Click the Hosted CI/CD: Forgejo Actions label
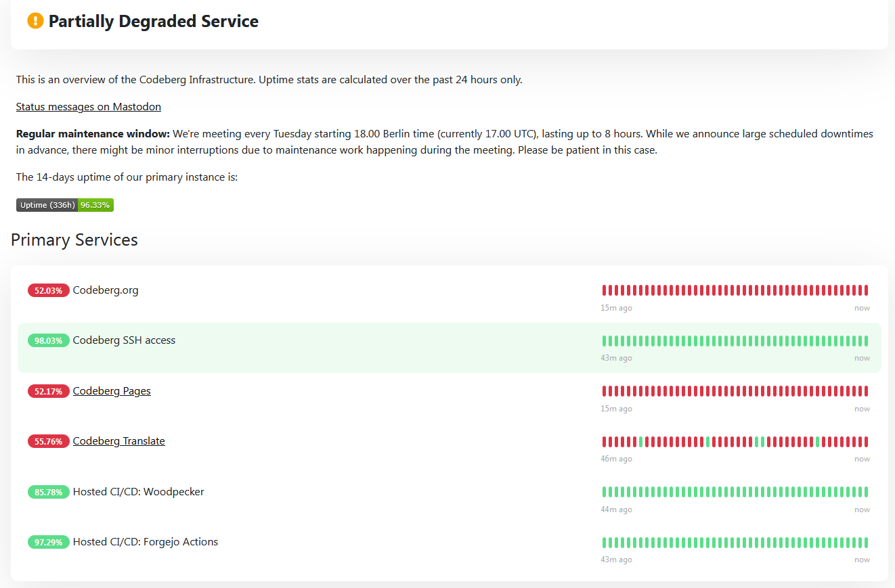 point(145,542)
